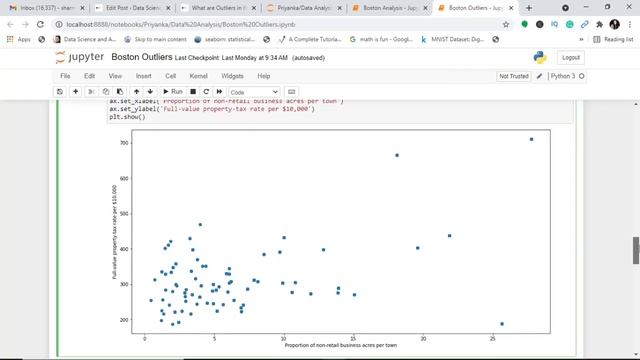Switch to What are Outliers tab
The width and height of the screenshot is (640, 360).
point(218,8)
